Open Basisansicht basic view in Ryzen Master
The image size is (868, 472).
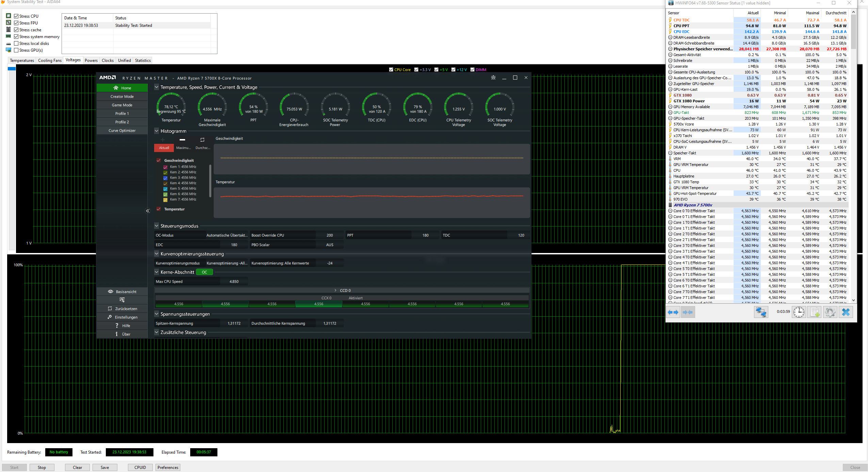point(122,291)
